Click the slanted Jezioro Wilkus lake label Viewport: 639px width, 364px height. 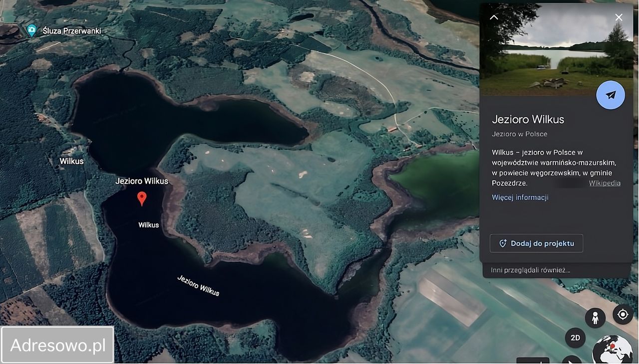coord(198,285)
